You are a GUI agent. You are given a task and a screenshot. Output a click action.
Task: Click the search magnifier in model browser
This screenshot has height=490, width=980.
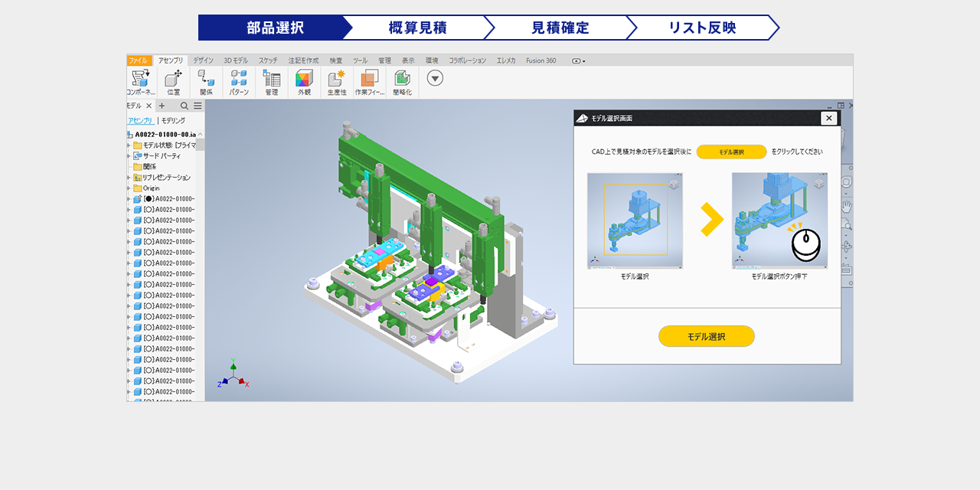tap(185, 106)
